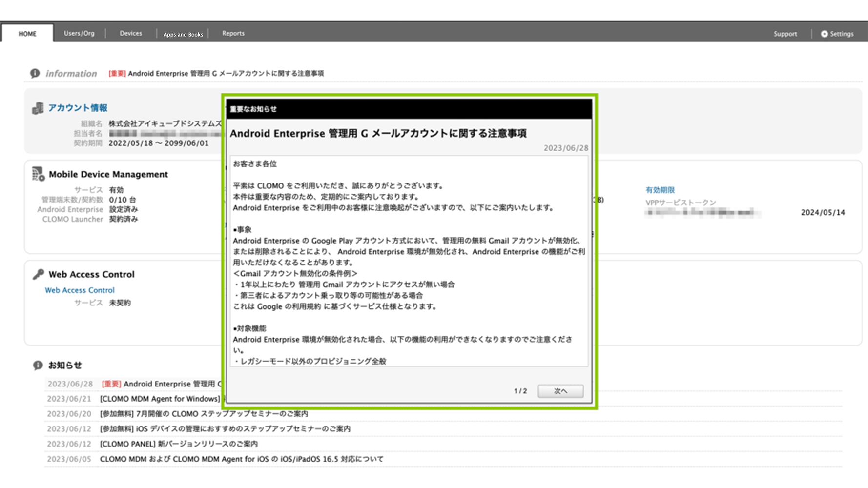868x488 pixels.
Task: Click the important Android Enterprise information headline
Action: (x=226, y=73)
